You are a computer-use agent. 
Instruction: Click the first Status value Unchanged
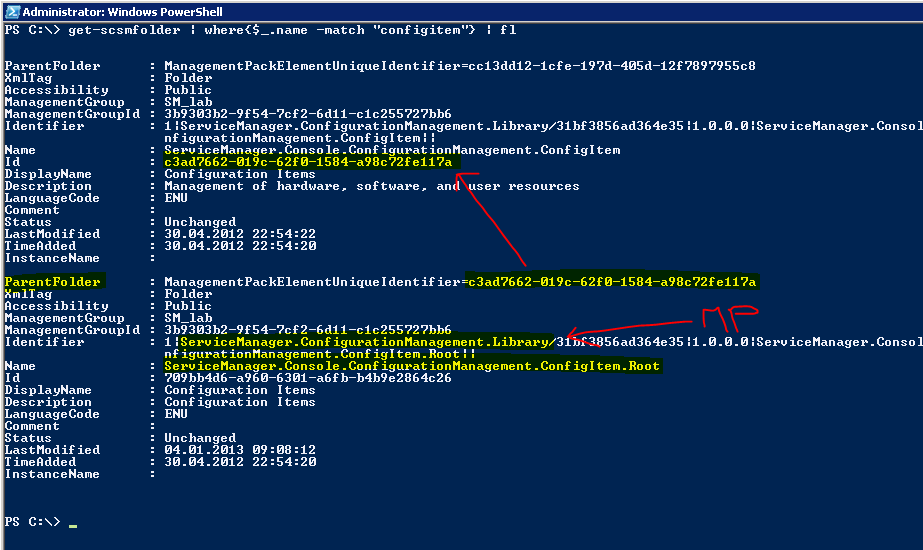[x=200, y=222]
